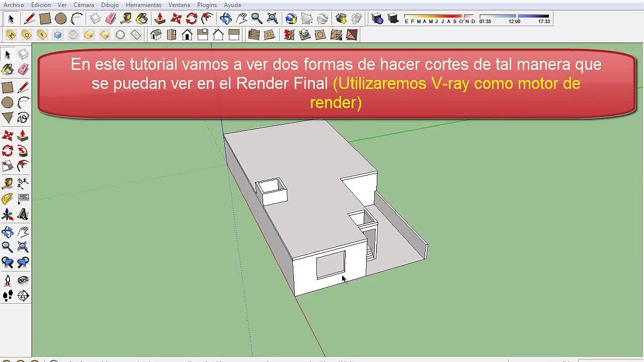
Task: Open the Edición menu
Action: pos(41,5)
